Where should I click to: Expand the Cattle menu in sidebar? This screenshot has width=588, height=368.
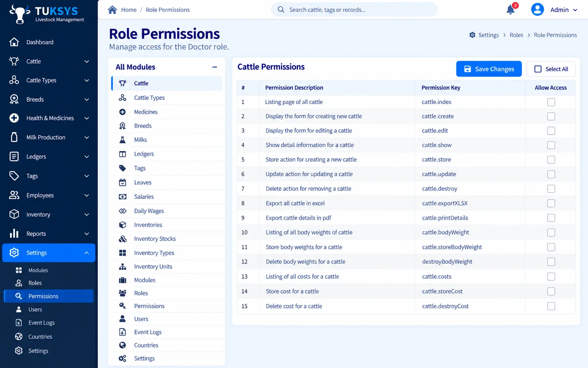tap(87, 62)
